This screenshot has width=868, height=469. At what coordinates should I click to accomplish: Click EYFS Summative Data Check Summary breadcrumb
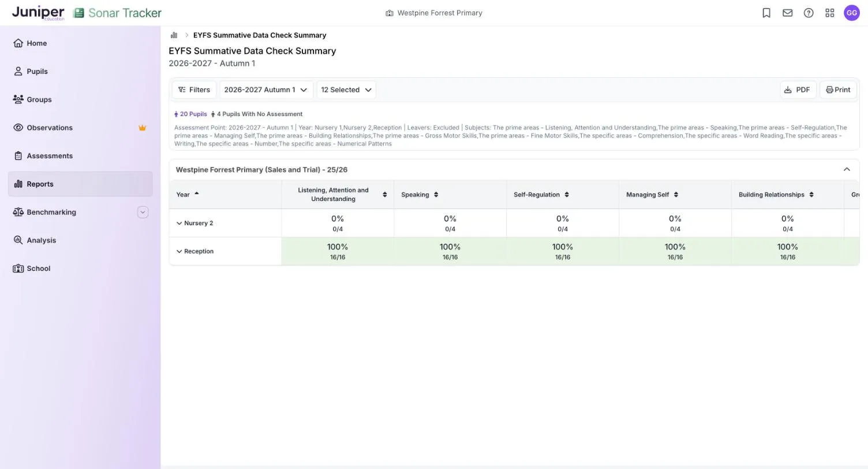coord(260,35)
